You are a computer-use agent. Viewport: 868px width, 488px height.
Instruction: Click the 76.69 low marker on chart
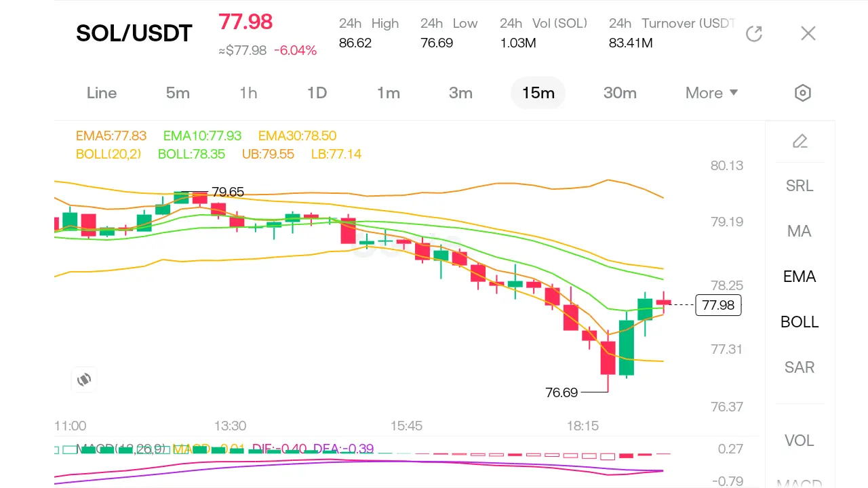561,392
